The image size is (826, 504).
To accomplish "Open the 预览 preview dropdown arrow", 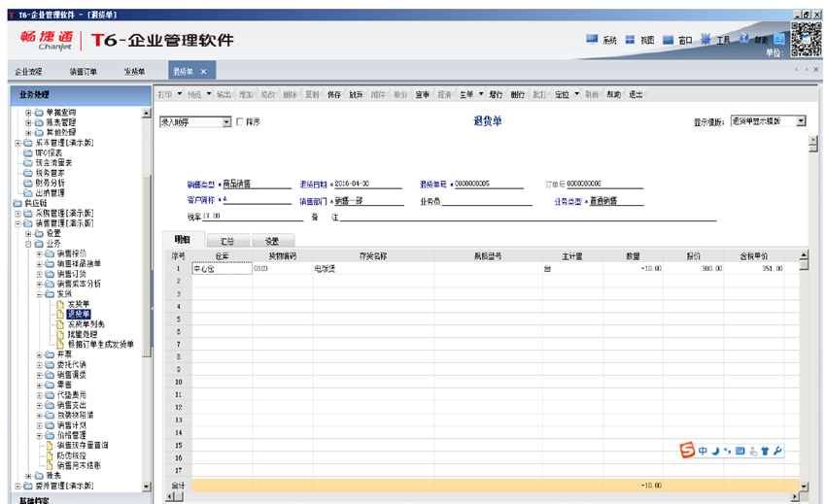I will click(x=209, y=94).
